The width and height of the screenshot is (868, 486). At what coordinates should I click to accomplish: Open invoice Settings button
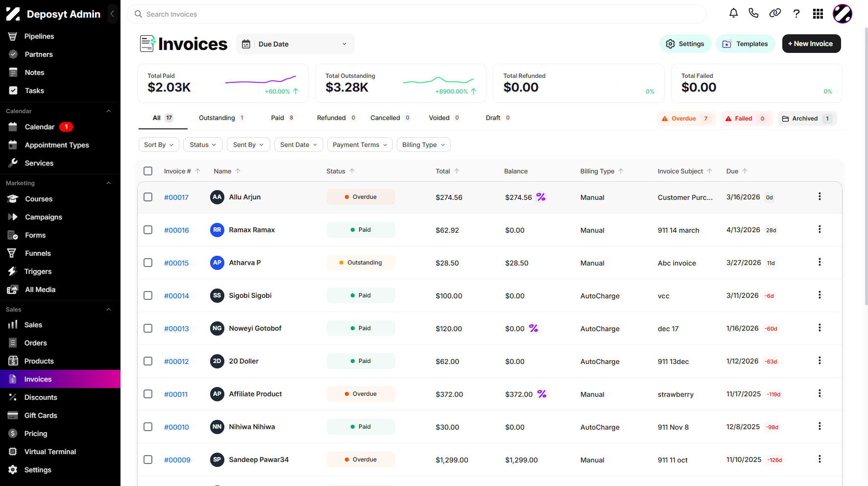[x=685, y=44]
